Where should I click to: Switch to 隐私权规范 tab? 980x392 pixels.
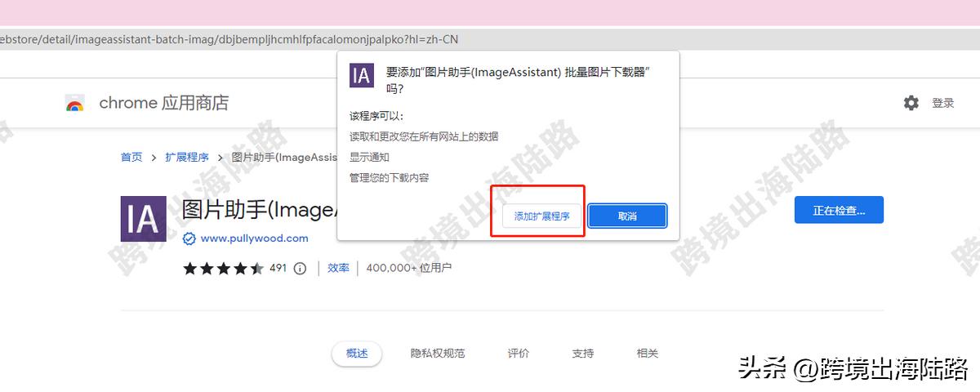[438, 354]
